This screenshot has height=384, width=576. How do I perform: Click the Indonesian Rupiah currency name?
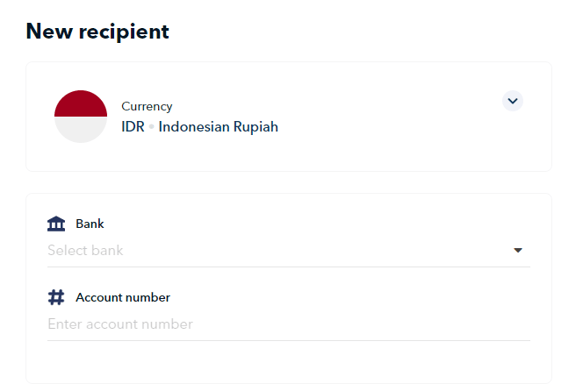(x=218, y=127)
